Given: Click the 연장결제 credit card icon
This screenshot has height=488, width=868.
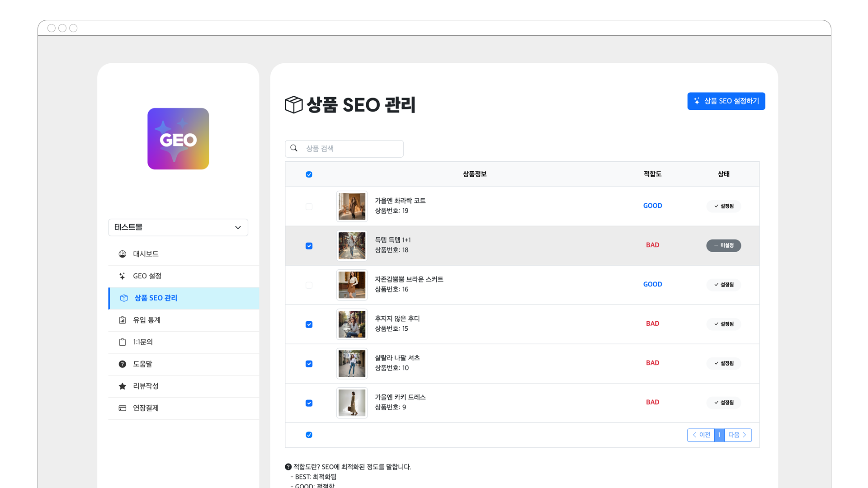Looking at the screenshot, I should coord(122,408).
